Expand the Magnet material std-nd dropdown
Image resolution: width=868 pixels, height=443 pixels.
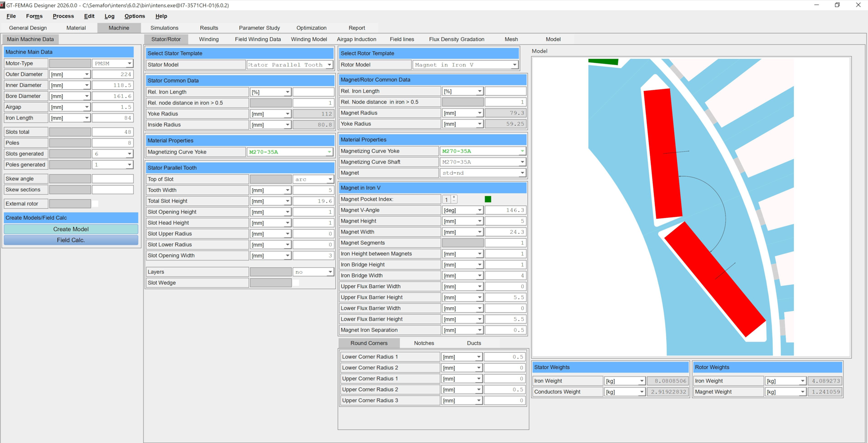pyautogui.click(x=522, y=173)
